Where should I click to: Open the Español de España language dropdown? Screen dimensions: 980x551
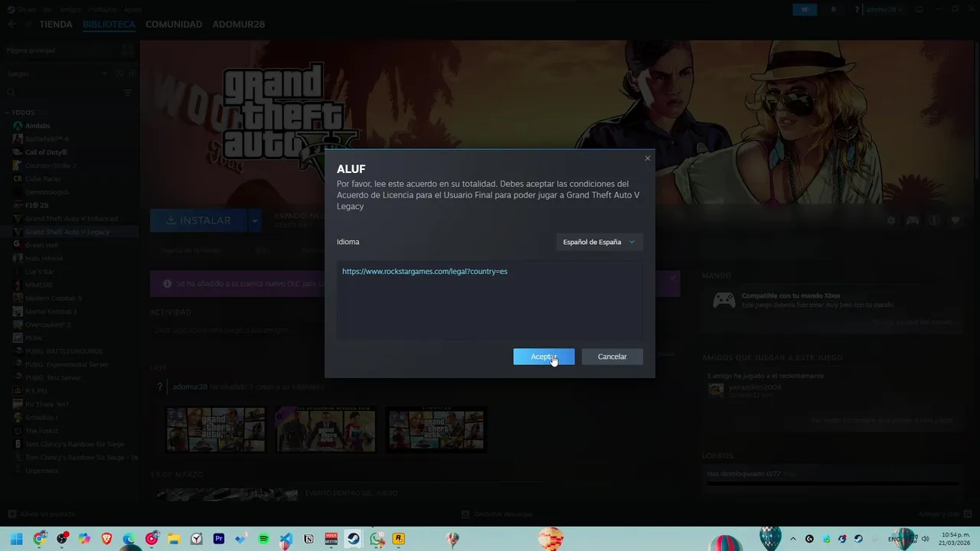coord(599,242)
